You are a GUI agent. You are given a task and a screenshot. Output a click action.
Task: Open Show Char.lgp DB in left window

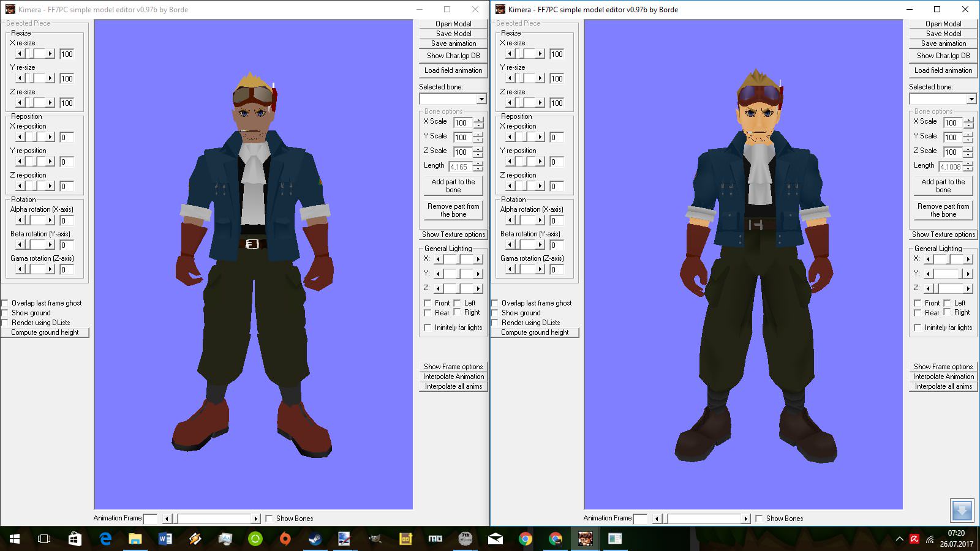(x=453, y=56)
